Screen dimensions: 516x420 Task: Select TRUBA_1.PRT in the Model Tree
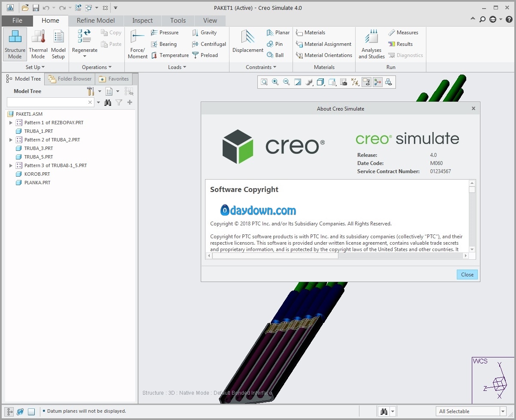click(x=39, y=131)
